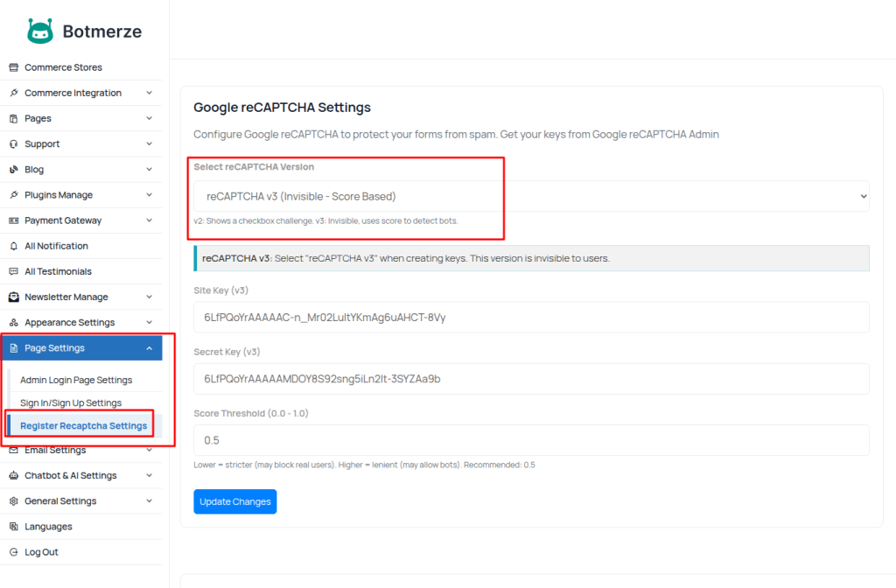896x588 pixels.
Task: Click the Languages icon in sidebar
Action: pyautogui.click(x=14, y=527)
